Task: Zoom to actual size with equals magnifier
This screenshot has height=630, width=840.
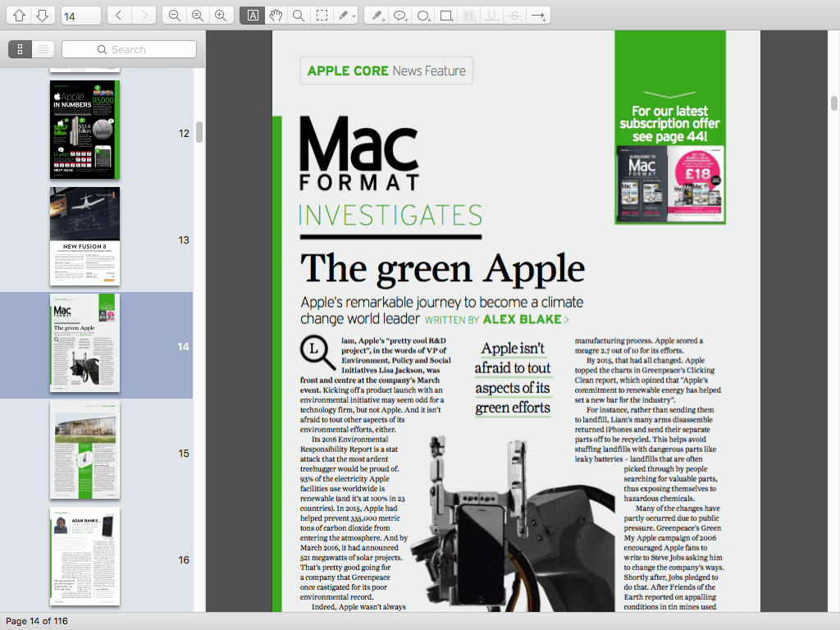Action: [198, 16]
